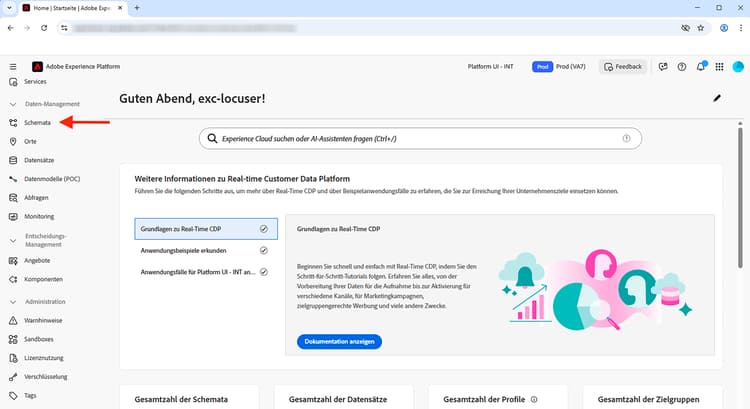Click the page vertical scrollbar
Screen dimensions: 750x409
740,196
